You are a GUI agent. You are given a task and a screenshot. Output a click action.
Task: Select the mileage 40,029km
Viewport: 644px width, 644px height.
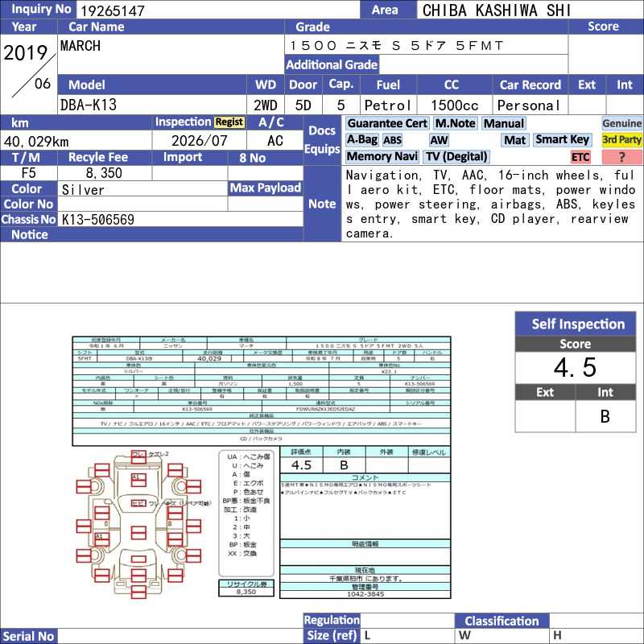[x=36, y=142]
